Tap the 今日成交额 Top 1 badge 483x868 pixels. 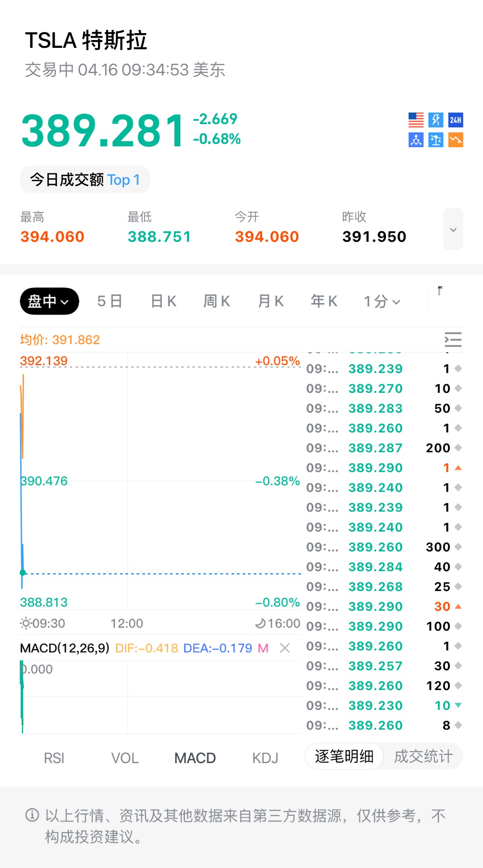pyautogui.click(x=85, y=180)
